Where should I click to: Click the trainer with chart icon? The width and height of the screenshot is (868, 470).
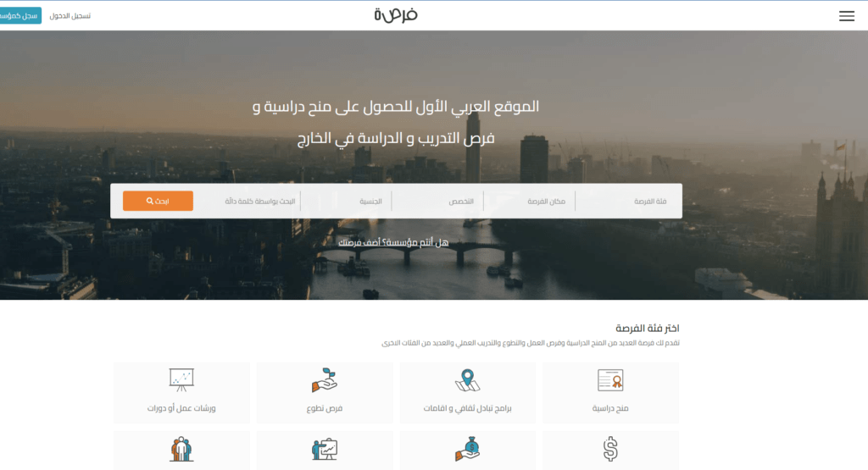pyautogui.click(x=325, y=449)
